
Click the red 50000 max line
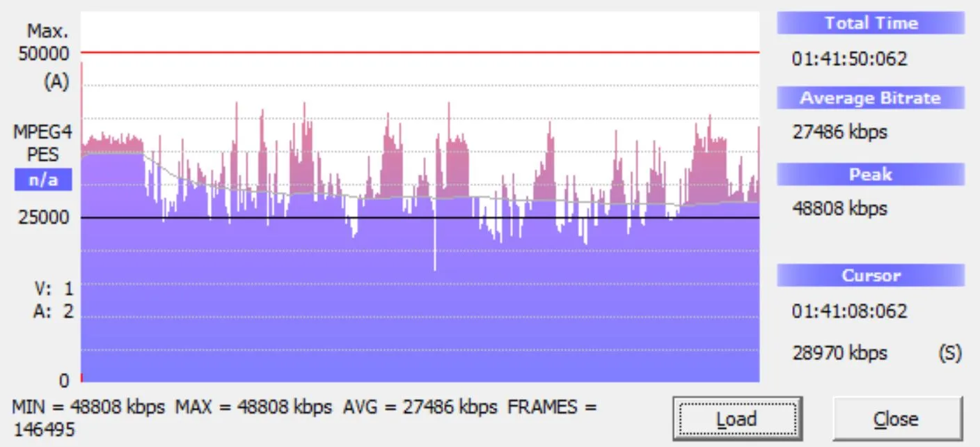(420, 52)
